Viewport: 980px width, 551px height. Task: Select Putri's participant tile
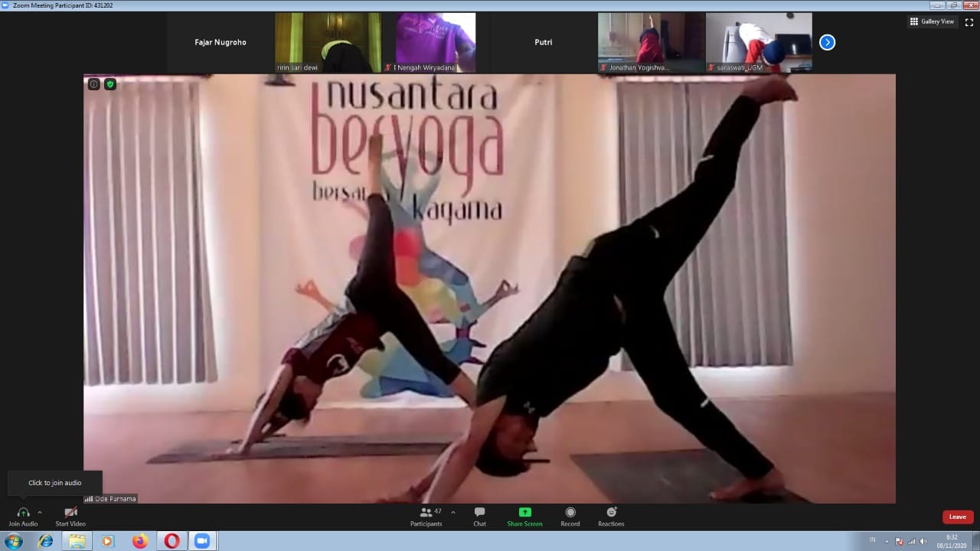543,43
